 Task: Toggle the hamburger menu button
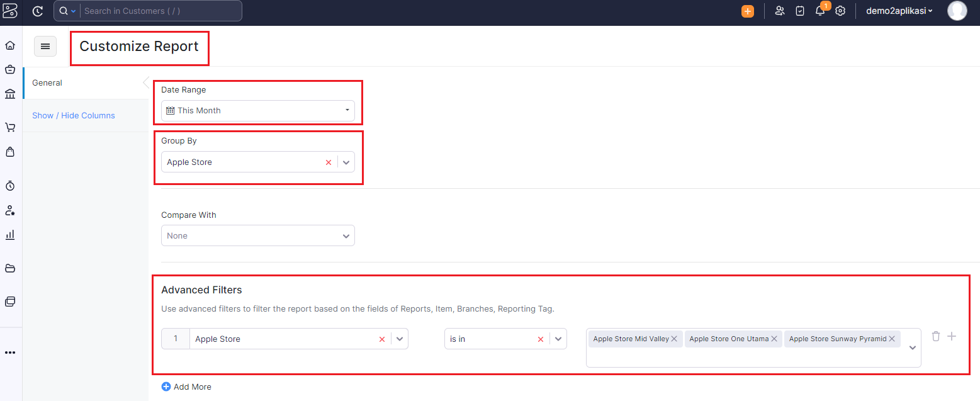point(45,46)
